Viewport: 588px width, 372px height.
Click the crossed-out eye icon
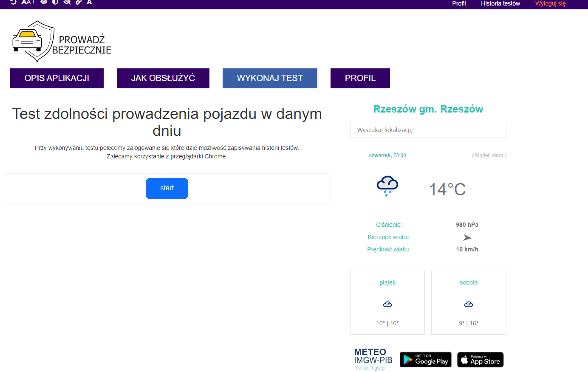click(67, 2)
